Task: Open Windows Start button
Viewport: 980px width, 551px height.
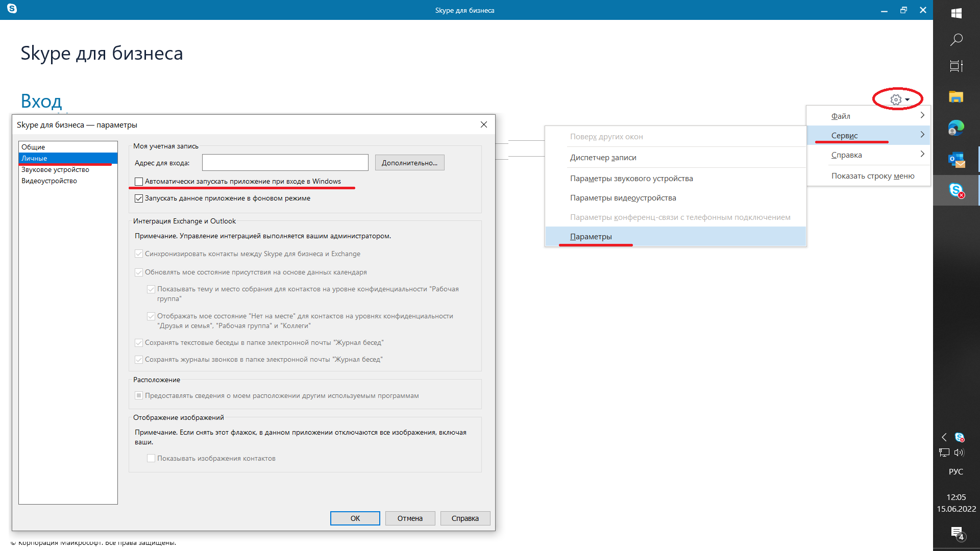Action: [957, 13]
